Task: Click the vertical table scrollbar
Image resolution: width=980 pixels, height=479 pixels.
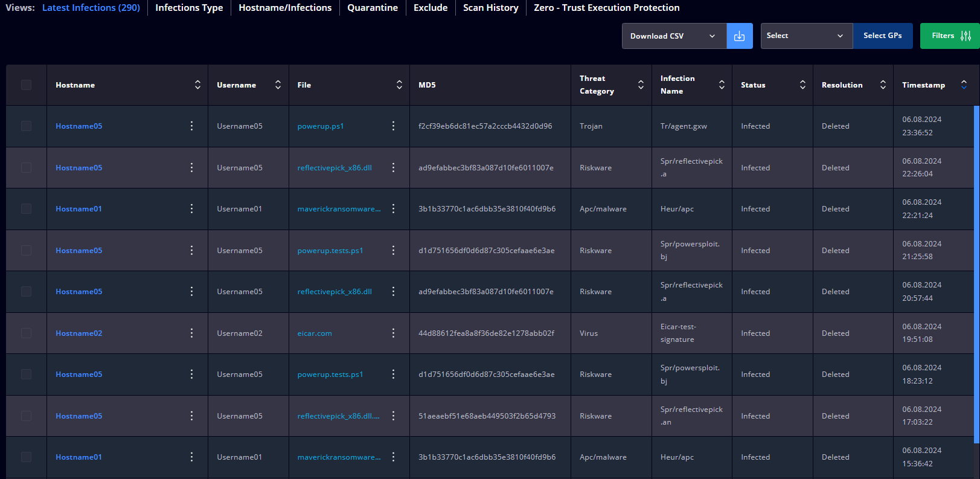Action: pos(976,275)
